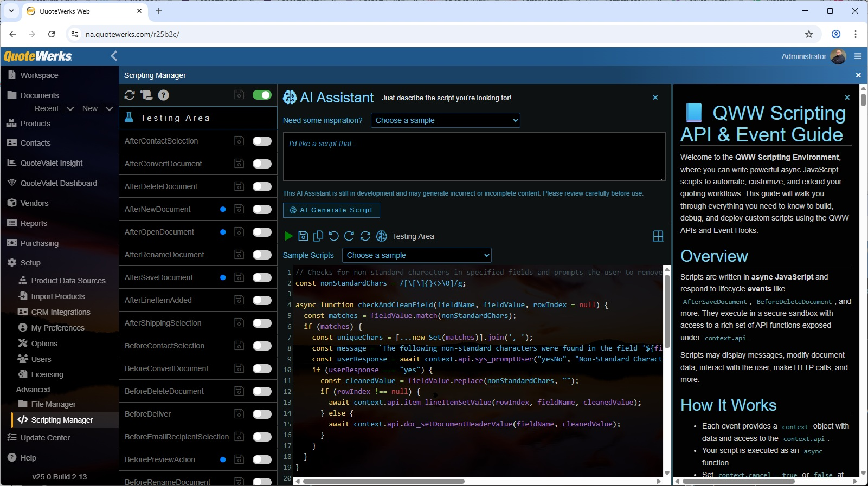Click the AI Generate Script button
This screenshot has height=486, width=868.
tap(331, 210)
